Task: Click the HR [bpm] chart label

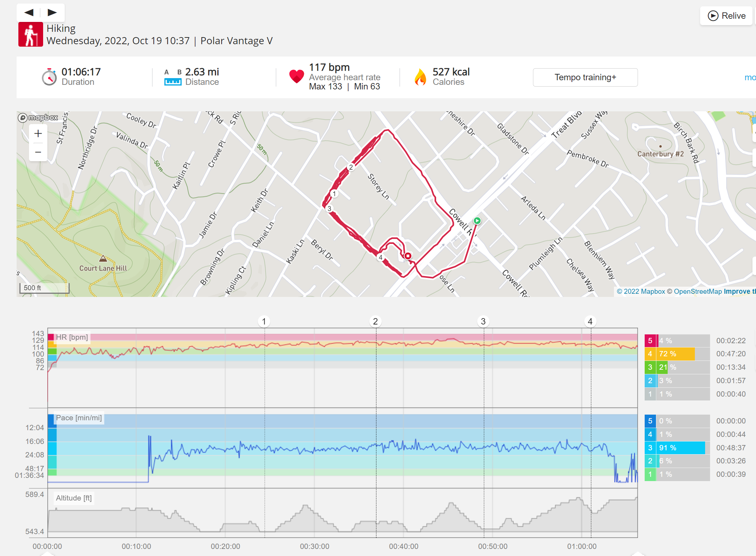Action: tap(72, 337)
